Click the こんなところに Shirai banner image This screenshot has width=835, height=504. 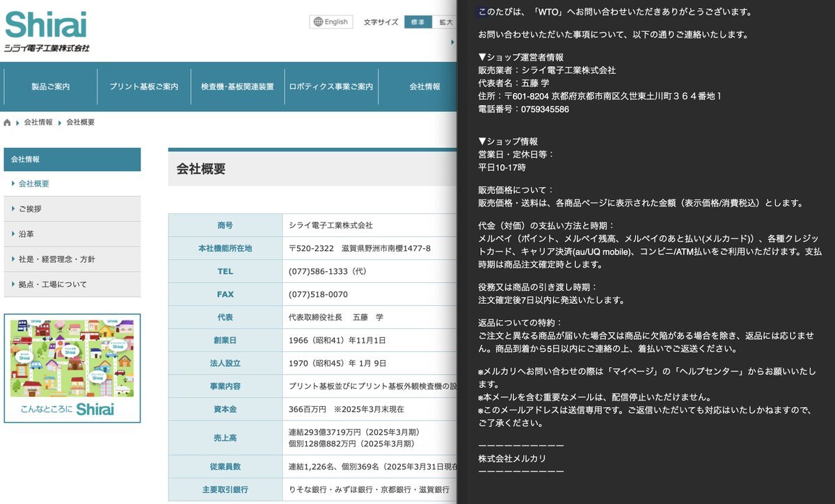pyautogui.click(x=72, y=368)
